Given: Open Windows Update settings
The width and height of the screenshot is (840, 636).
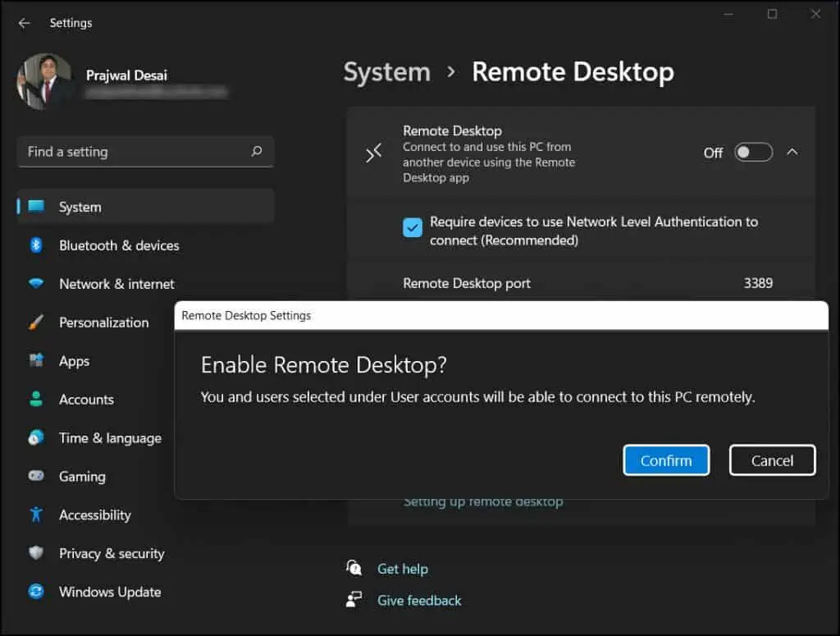Looking at the screenshot, I should [x=110, y=592].
